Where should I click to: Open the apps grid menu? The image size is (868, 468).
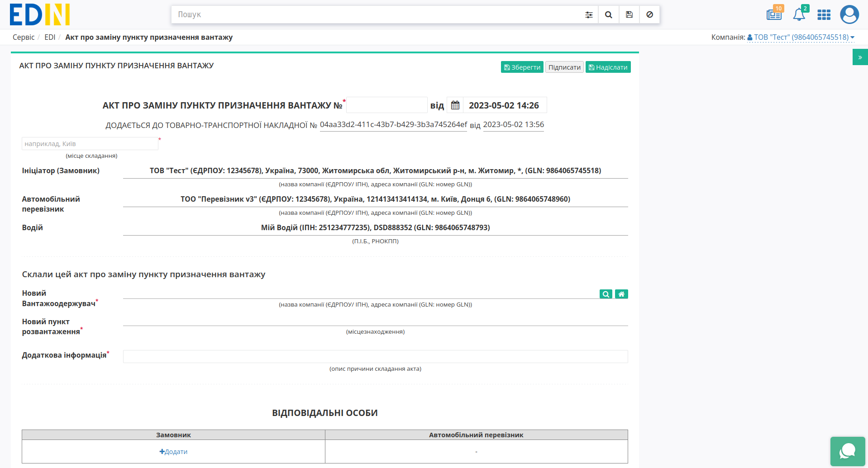point(824,15)
